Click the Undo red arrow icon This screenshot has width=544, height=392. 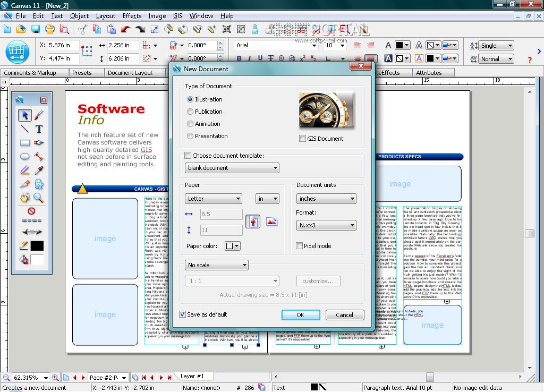[x=125, y=30]
